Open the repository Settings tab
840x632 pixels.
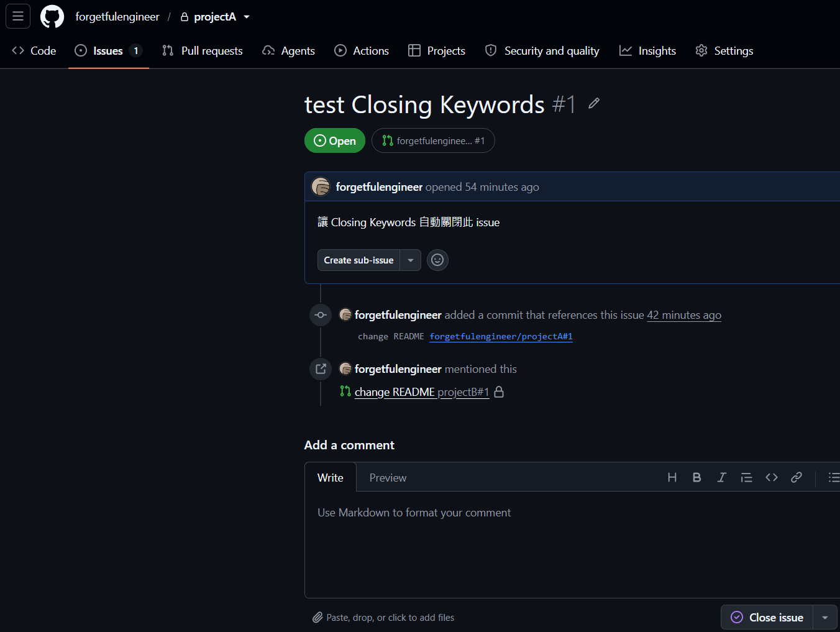pyautogui.click(x=724, y=51)
